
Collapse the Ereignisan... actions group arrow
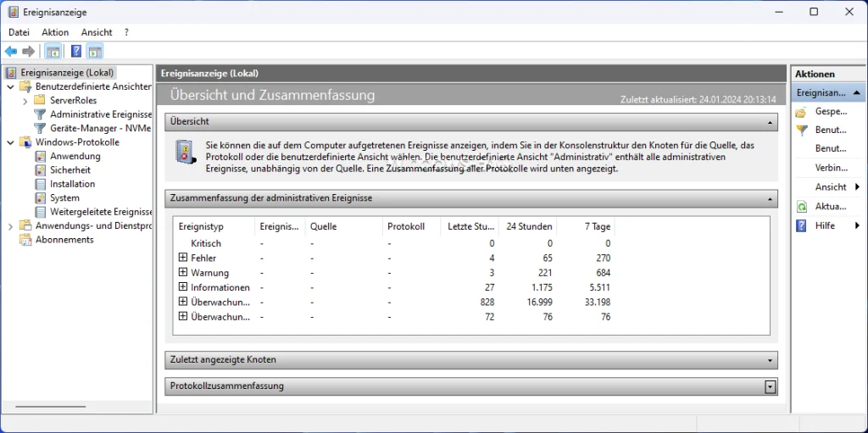(x=856, y=93)
